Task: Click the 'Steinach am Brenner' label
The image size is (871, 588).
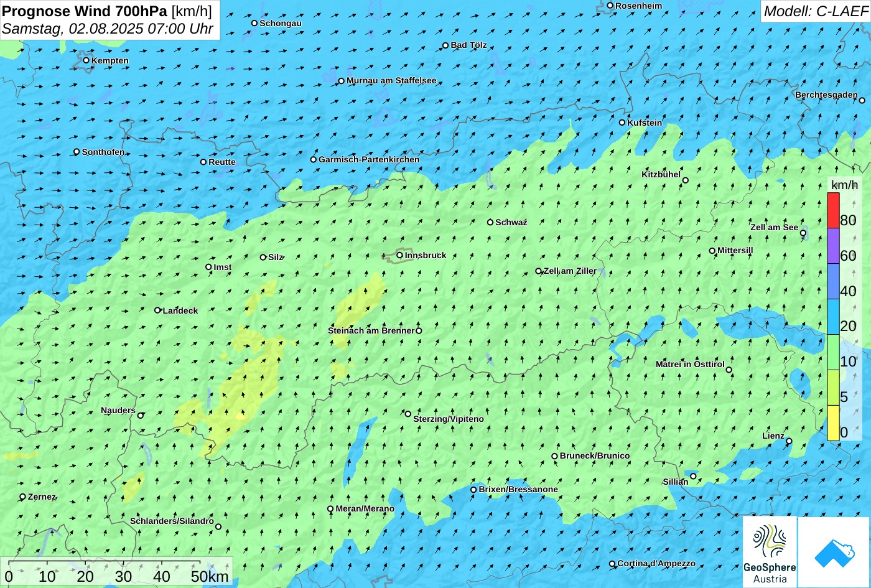Action: pos(371,330)
